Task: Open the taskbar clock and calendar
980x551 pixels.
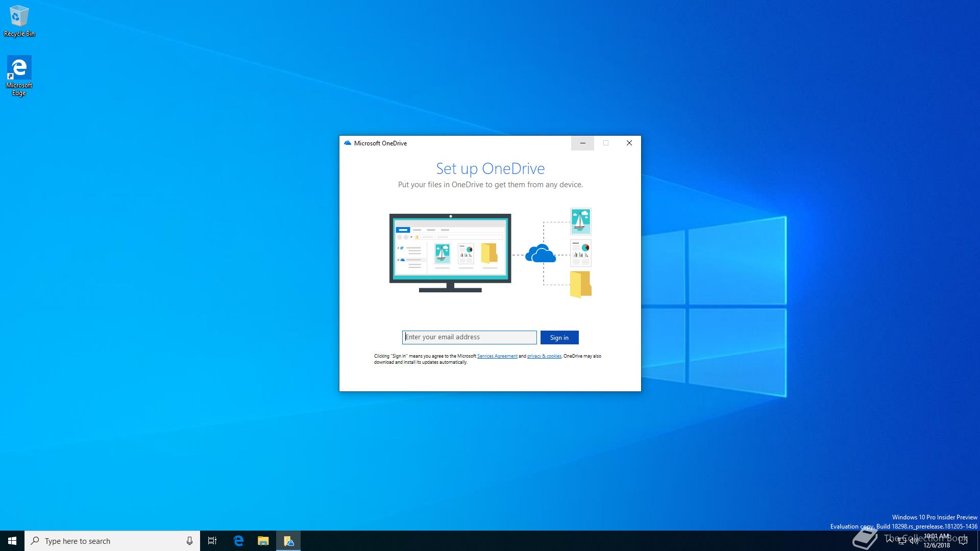Action: coord(937,541)
